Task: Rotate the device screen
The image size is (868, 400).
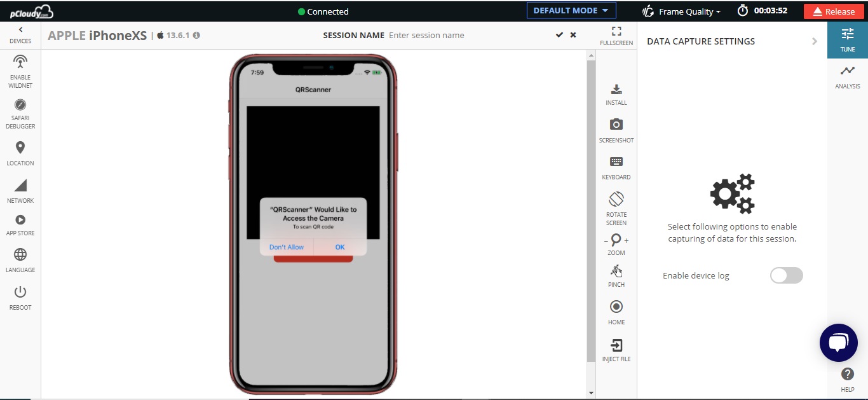Action: pos(616,209)
